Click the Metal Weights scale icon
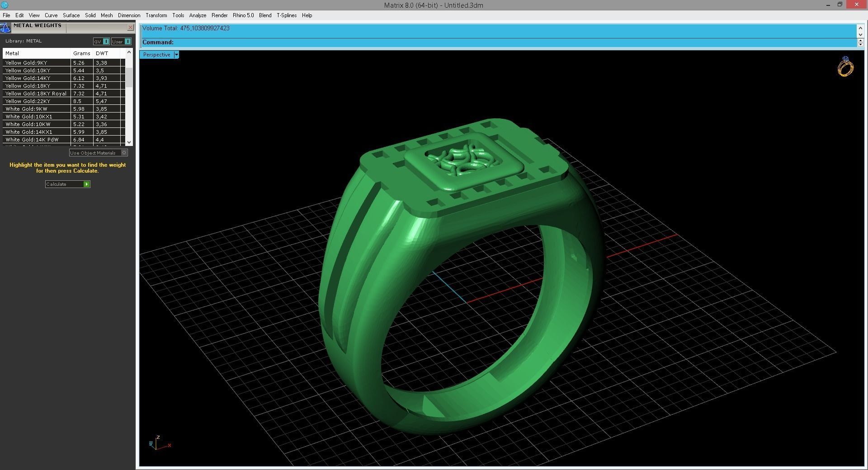Image resolution: width=868 pixels, height=470 pixels. [x=5, y=28]
